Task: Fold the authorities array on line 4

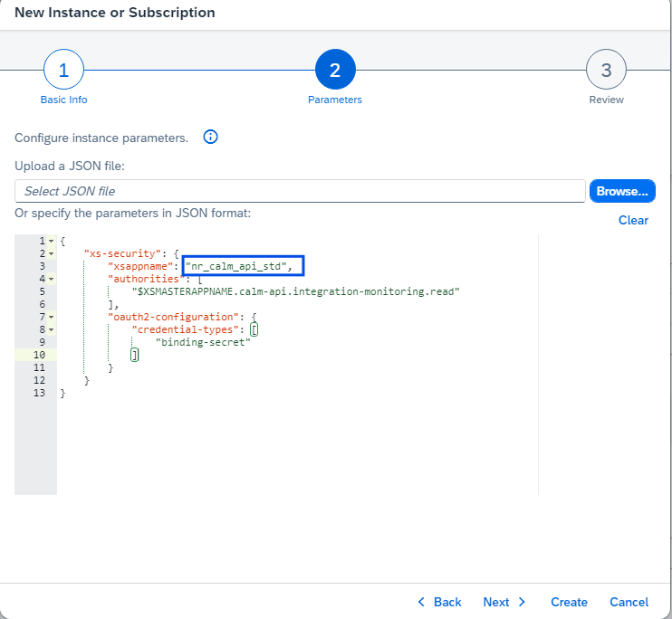Action: tap(51, 280)
